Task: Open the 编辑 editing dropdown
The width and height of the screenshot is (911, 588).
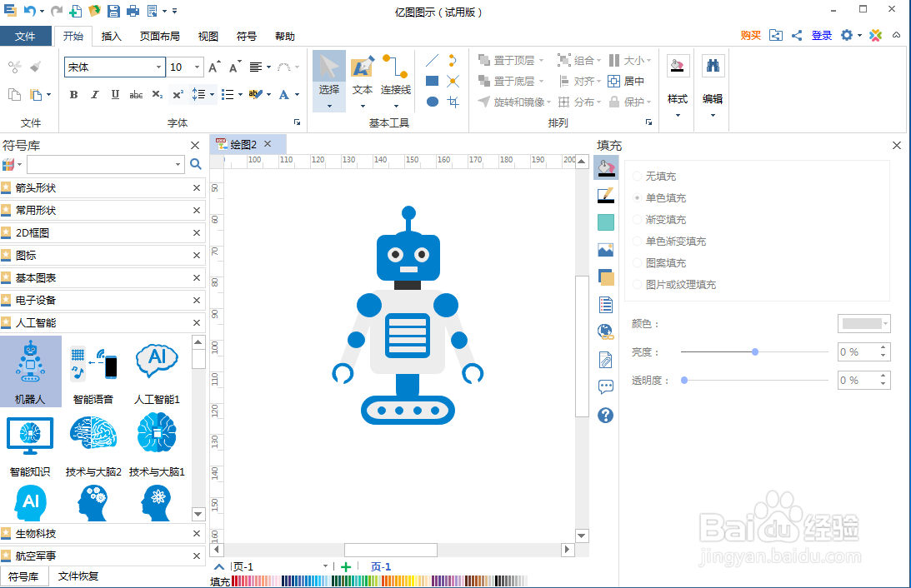Action: [x=713, y=115]
